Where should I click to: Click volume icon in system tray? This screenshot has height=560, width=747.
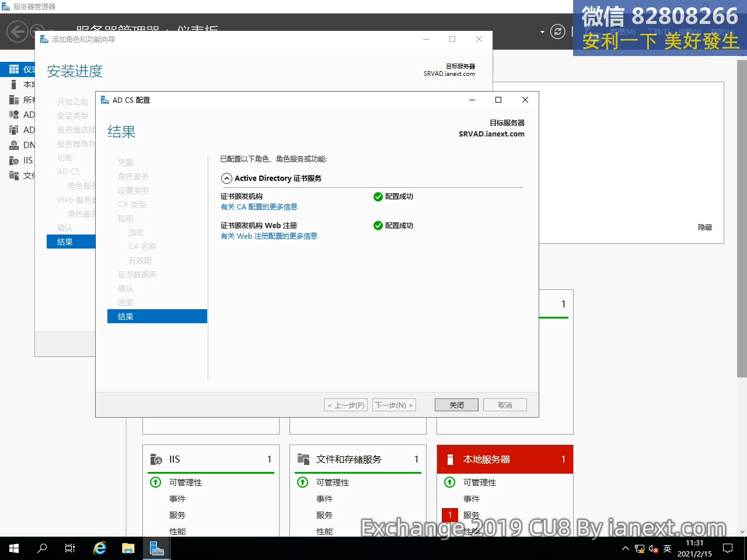(x=654, y=549)
